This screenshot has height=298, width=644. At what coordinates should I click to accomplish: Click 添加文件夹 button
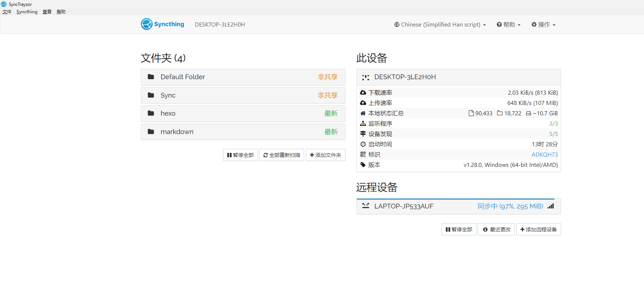tap(326, 155)
